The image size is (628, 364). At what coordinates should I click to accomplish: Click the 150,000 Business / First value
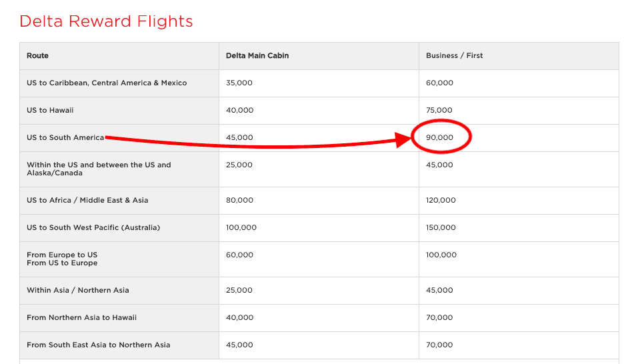point(441,227)
